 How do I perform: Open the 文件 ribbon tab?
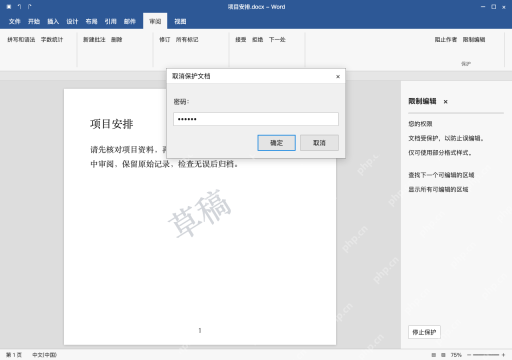tap(15, 22)
